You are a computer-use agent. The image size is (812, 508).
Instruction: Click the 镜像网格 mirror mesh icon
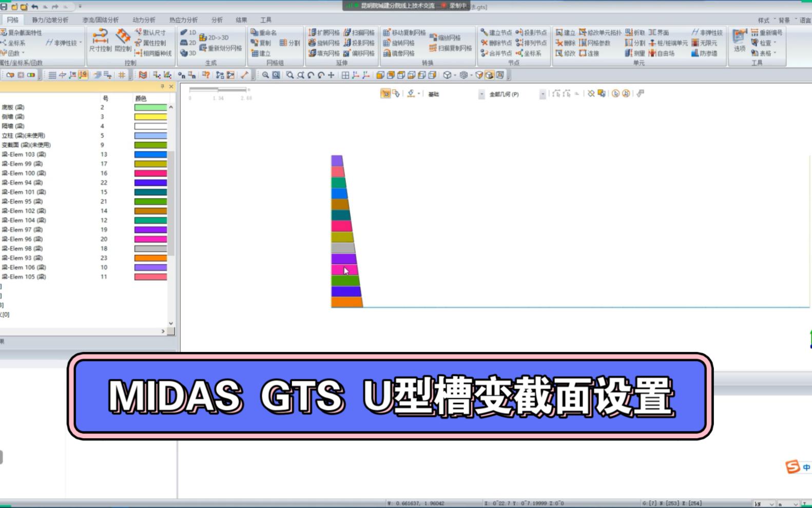pyautogui.click(x=387, y=53)
